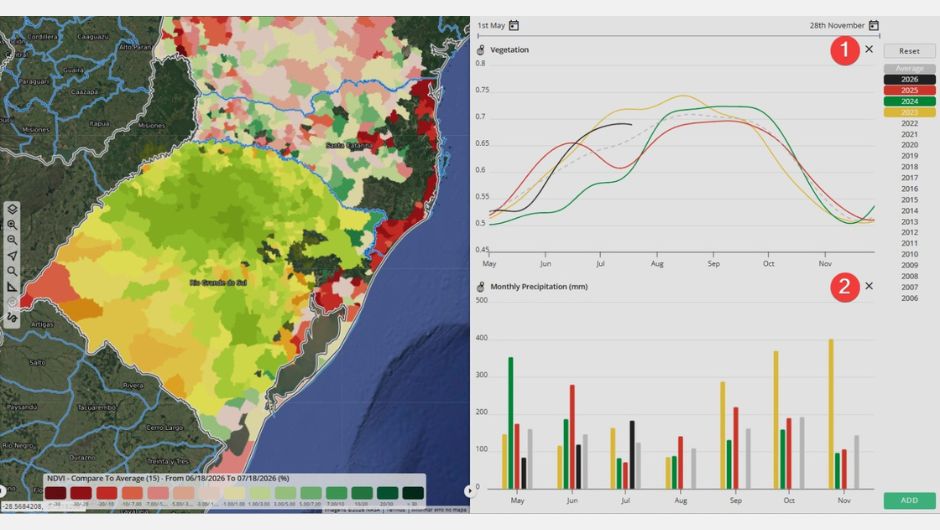Open the map search magnifier tool

coord(12,271)
